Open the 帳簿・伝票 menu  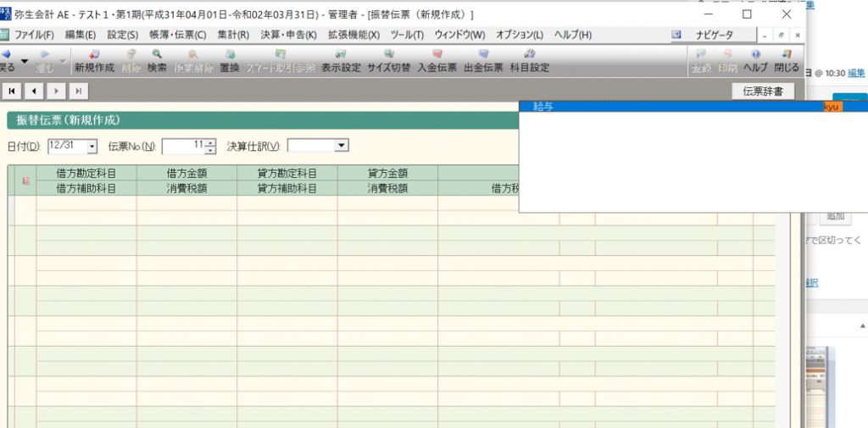pyautogui.click(x=177, y=35)
